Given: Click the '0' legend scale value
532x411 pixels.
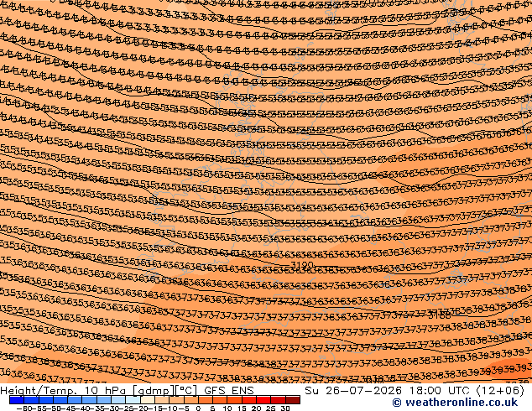Looking at the screenshot, I should (199, 408).
